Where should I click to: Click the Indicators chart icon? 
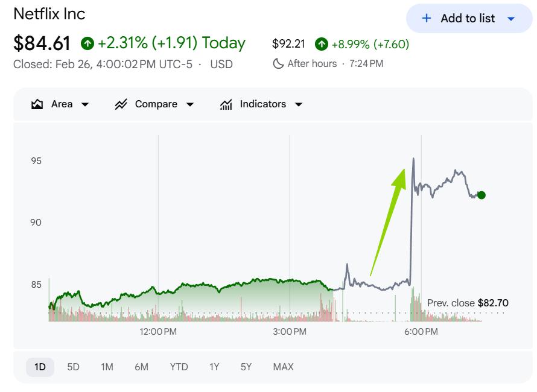[x=226, y=104]
